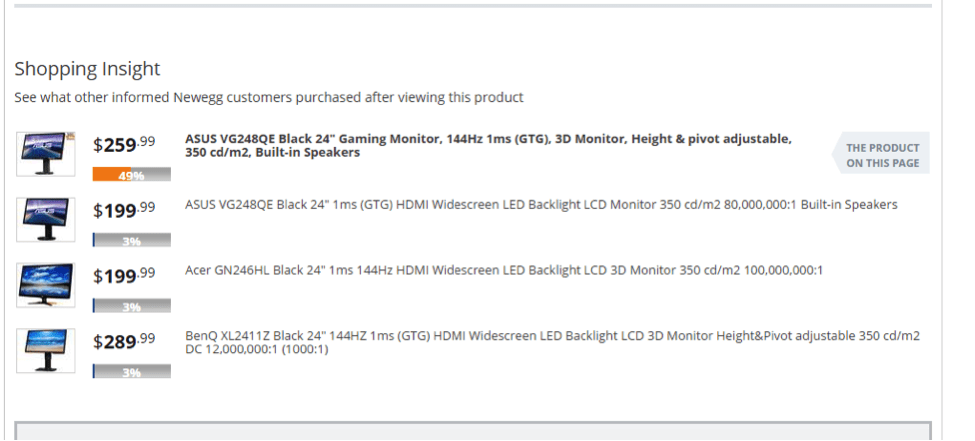Screen dimensions: 975x441
Task: Click the $199.99 price of the Acer GN246HL
Action: (x=124, y=276)
